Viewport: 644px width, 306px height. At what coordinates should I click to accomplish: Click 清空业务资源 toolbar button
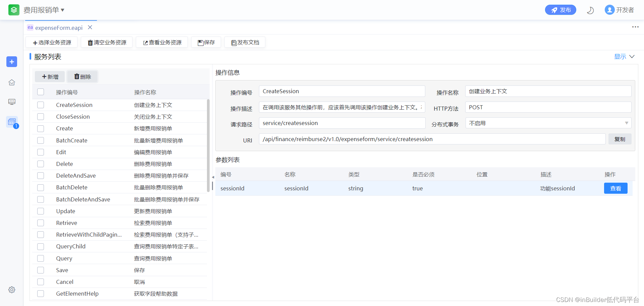pyautogui.click(x=107, y=43)
